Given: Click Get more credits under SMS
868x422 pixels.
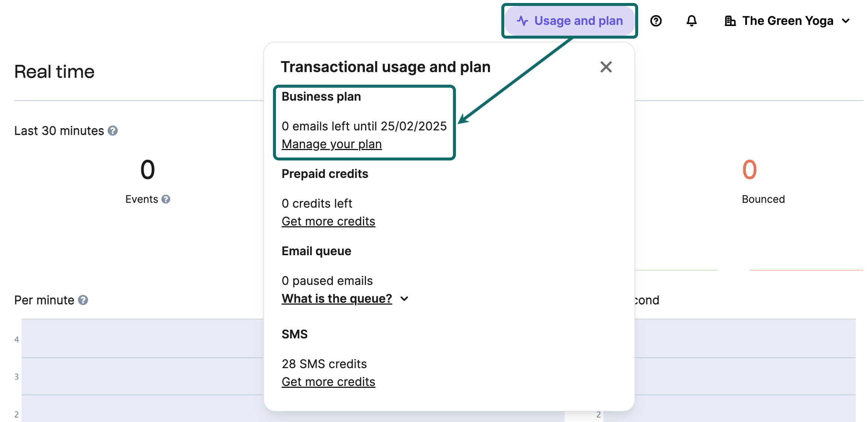Looking at the screenshot, I should pos(328,382).
